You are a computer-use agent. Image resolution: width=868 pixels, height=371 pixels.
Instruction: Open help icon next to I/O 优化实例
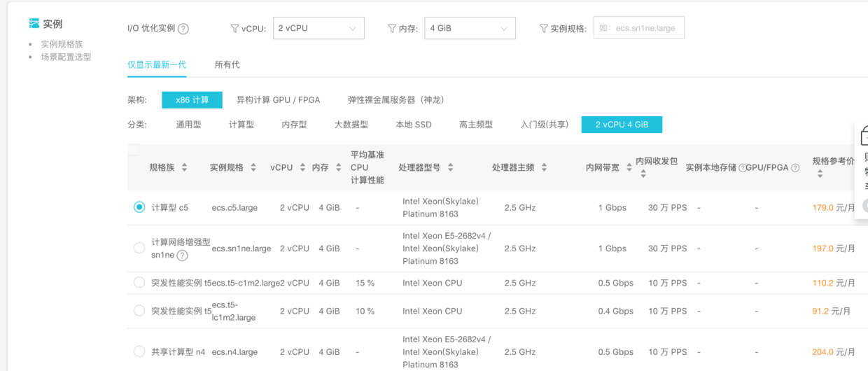click(x=183, y=29)
